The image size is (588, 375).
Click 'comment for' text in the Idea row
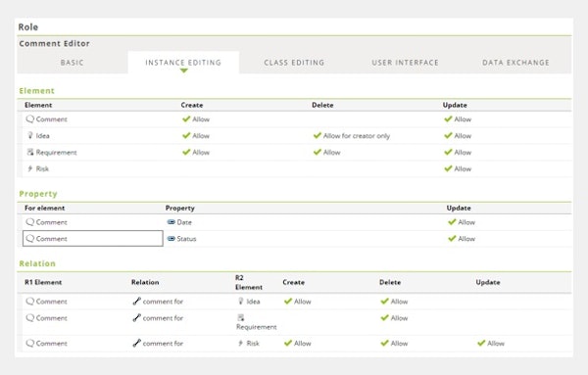(163, 302)
